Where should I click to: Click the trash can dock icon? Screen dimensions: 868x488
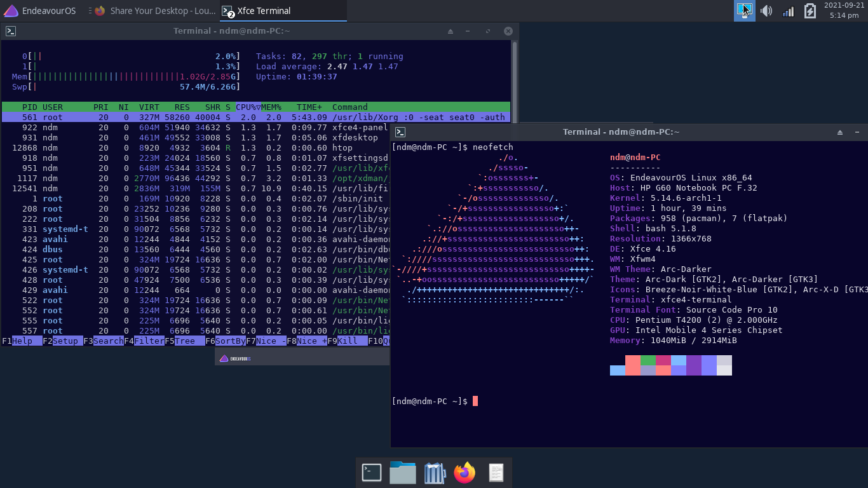[x=434, y=473]
